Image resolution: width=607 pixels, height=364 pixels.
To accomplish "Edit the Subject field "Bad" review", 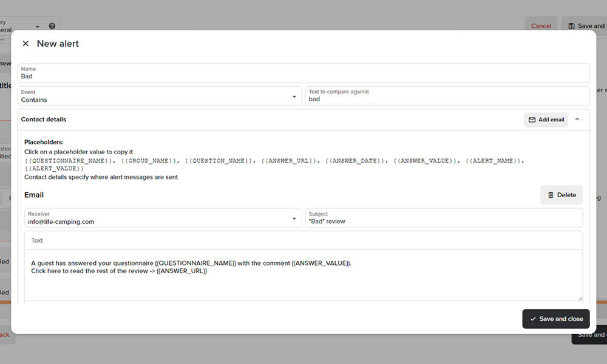I will (x=444, y=218).
